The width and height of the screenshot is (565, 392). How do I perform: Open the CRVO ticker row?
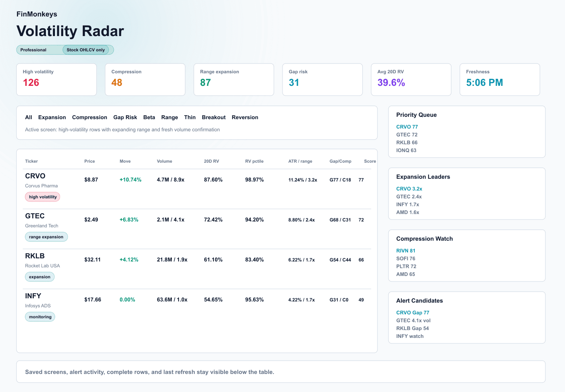197,189
